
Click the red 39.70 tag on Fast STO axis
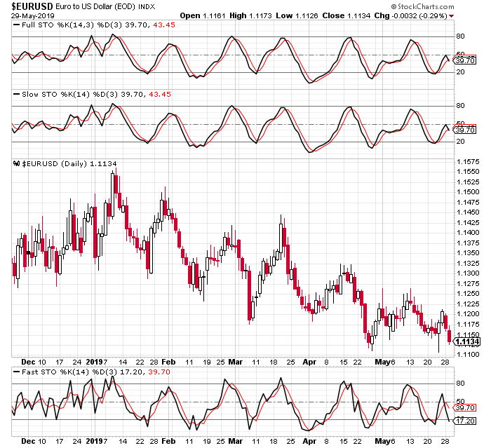pos(464,407)
